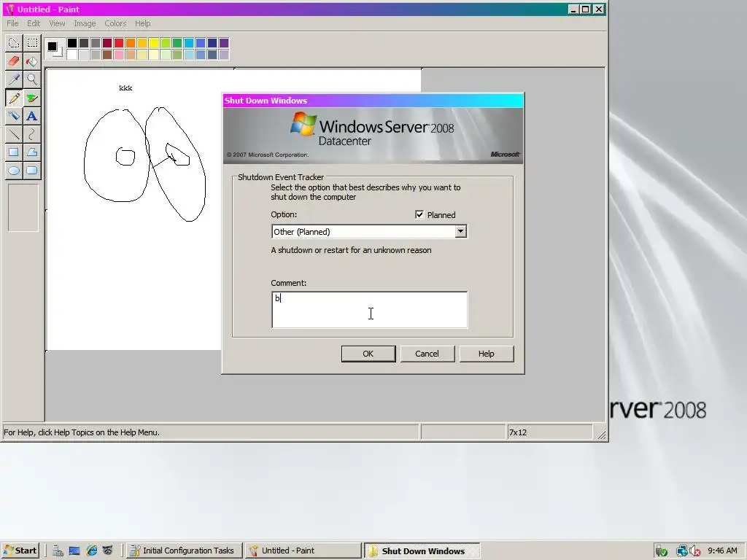
Task: Select the Free-Form Select tool in Paint
Action: pos(14,43)
